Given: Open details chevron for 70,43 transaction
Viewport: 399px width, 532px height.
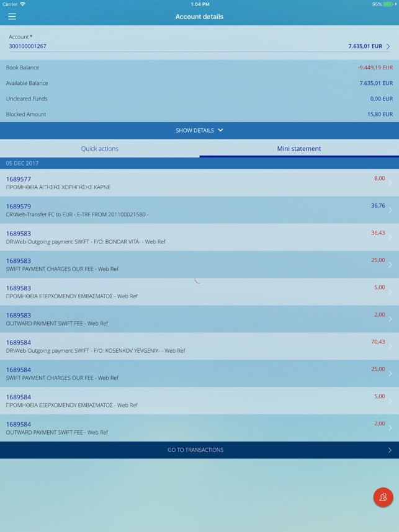Looking at the screenshot, I should point(390,346).
